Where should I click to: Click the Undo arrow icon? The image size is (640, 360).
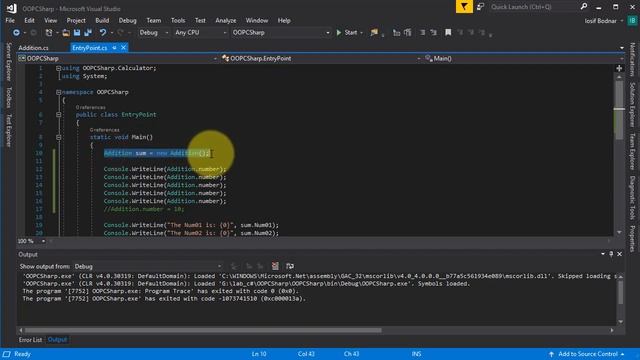pos(103,32)
